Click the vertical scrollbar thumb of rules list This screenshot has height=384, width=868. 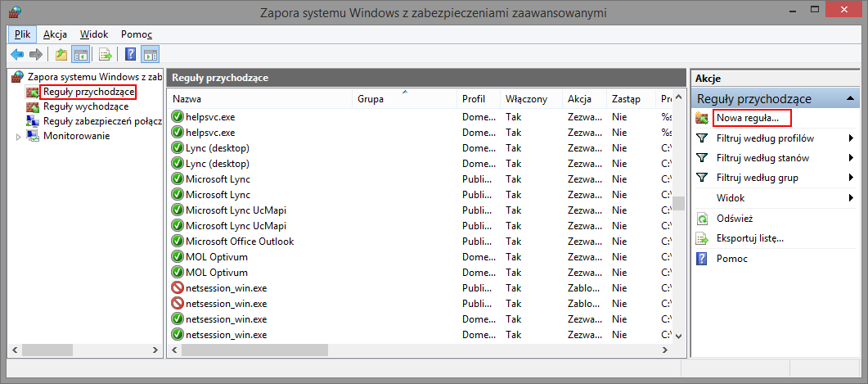point(679,203)
